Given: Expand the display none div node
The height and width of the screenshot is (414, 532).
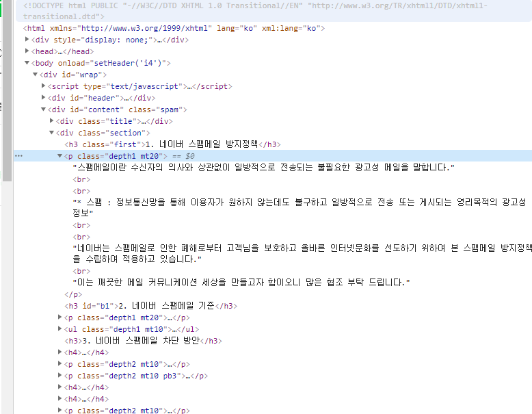Looking at the screenshot, I should tap(27, 40).
